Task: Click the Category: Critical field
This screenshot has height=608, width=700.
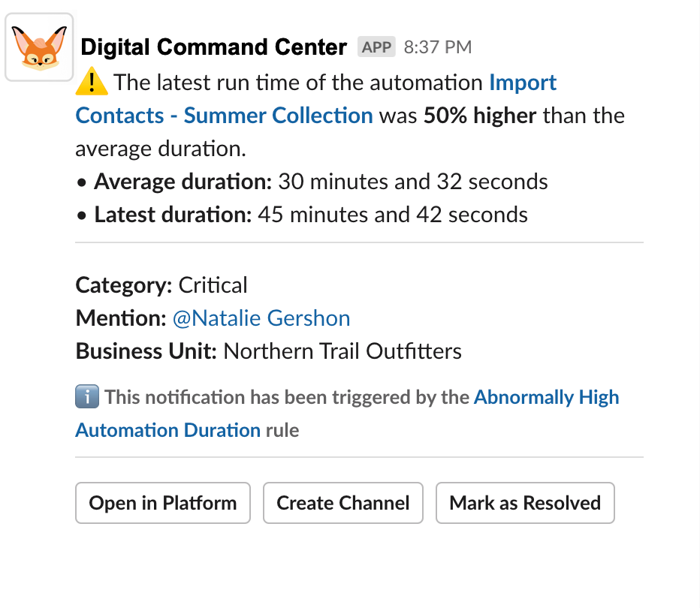Action: [x=161, y=285]
